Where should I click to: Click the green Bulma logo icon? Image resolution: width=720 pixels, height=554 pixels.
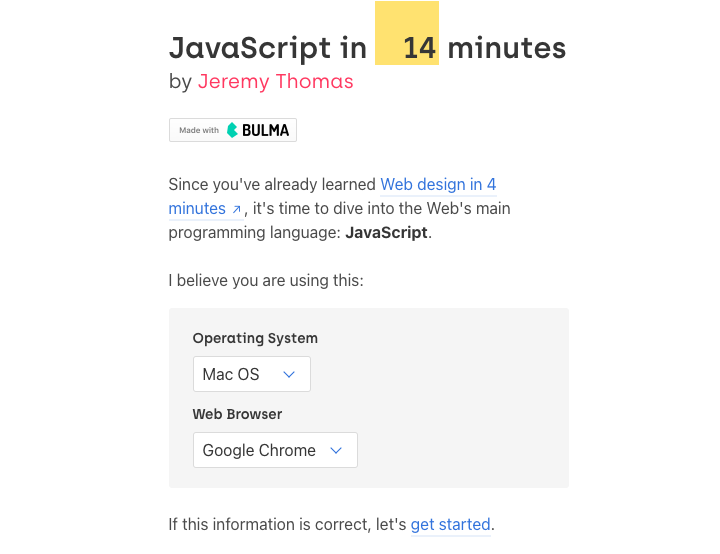click(x=232, y=130)
